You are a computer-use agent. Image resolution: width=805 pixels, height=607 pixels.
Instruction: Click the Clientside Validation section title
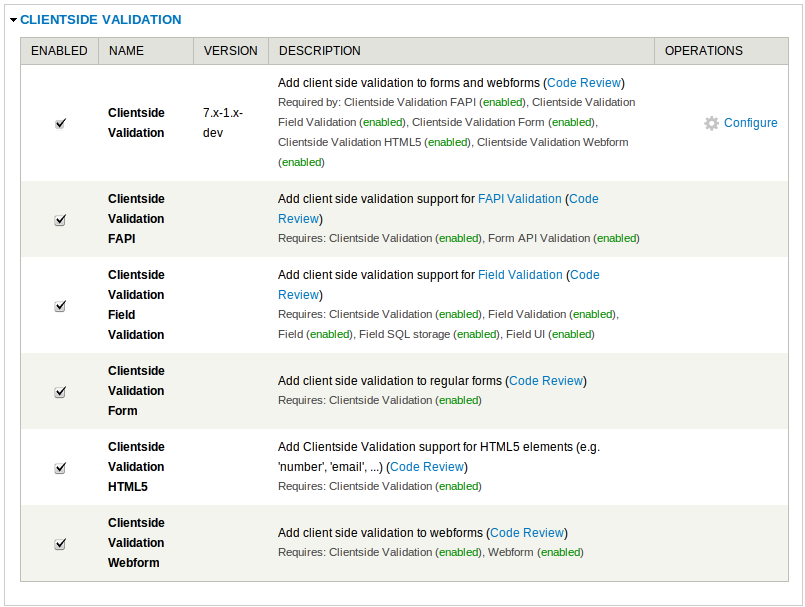(101, 19)
